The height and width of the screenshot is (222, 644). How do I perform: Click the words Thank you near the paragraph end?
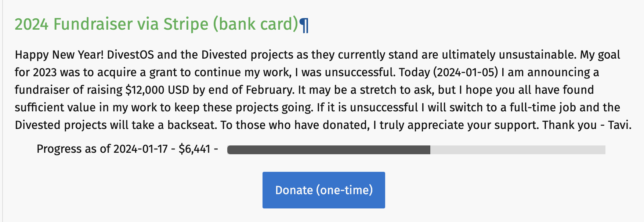569,125
